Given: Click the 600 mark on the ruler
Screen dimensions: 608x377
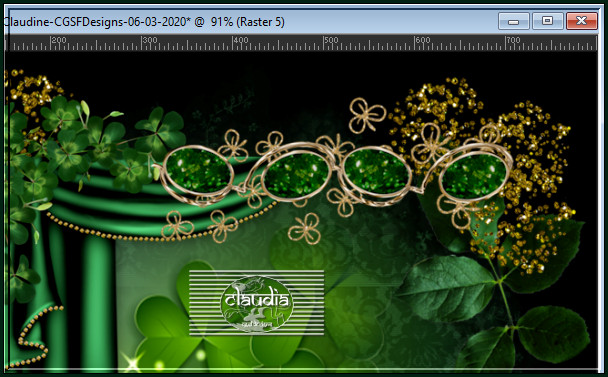Looking at the screenshot, I should [422, 40].
